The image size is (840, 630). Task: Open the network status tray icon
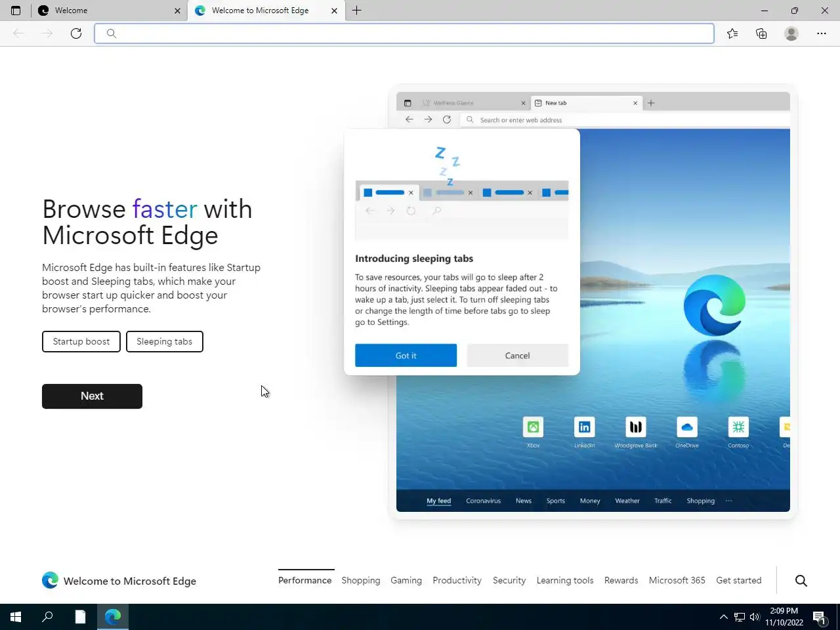(740, 617)
